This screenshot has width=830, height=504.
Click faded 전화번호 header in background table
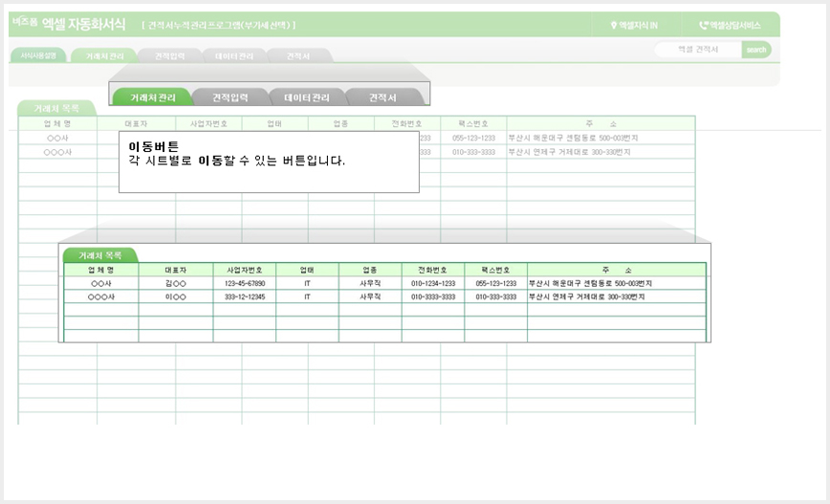pos(407,124)
